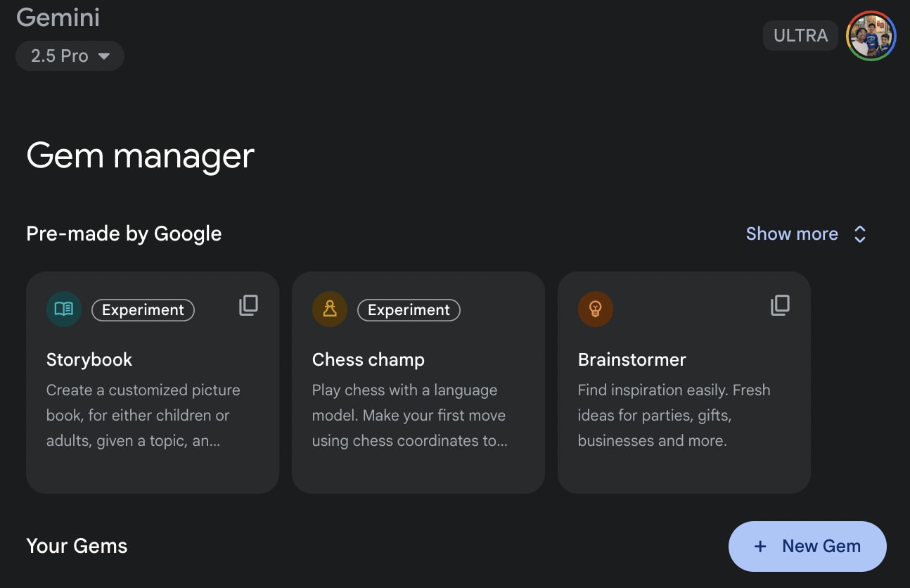Click the Pre-made by Google heading

tap(124, 234)
